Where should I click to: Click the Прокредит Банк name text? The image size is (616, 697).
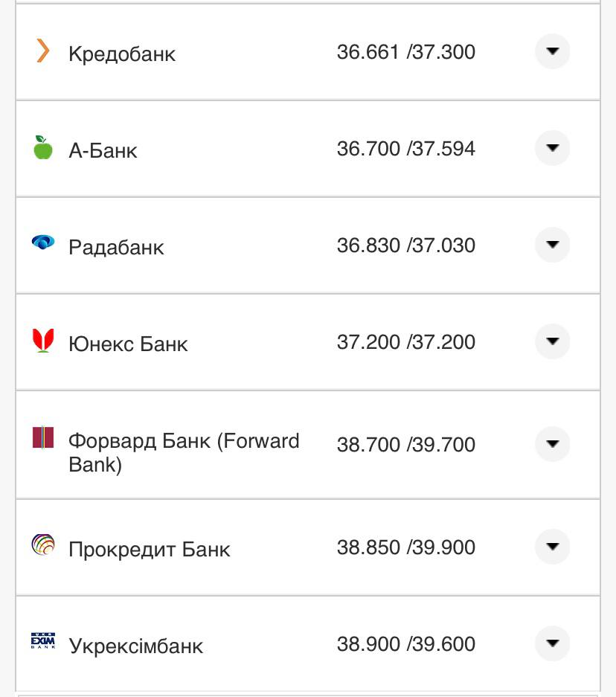(149, 550)
